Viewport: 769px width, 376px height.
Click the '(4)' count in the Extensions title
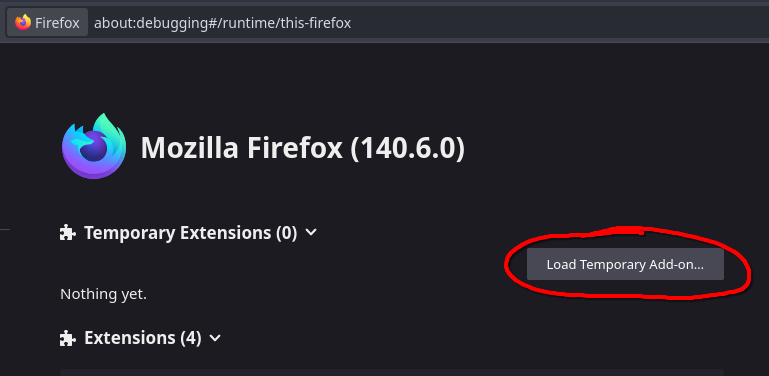(190, 338)
